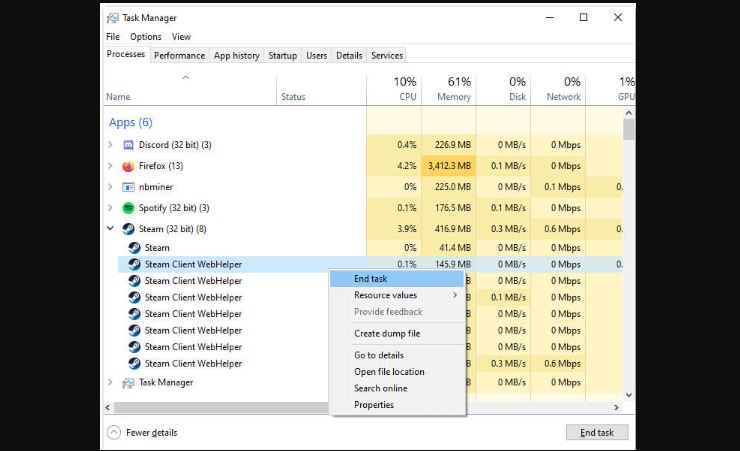Click the Apps (6) group heading
The height and width of the screenshot is (451, 740).
(x=131, y=123)
